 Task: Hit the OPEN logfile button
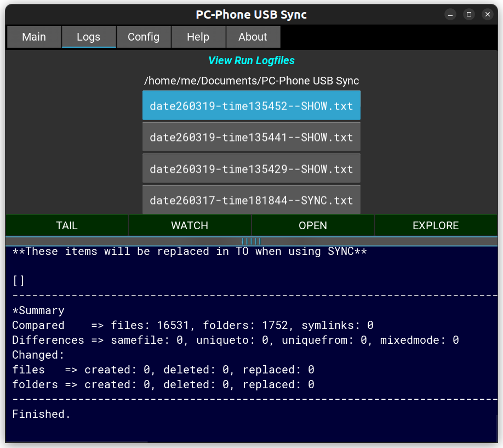313,225
